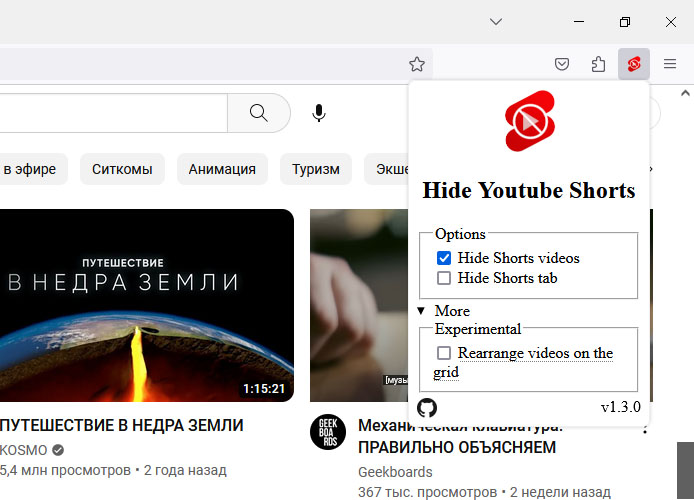This screenshot has height=500, width=694.
Task: Click the verified badge next to KOSMO
Action: [58, 450]
